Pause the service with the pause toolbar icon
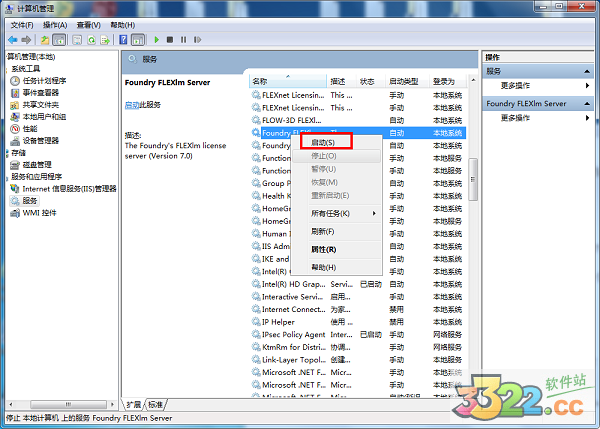This screenshot has height=429, width=600. (x=184, y=40)
